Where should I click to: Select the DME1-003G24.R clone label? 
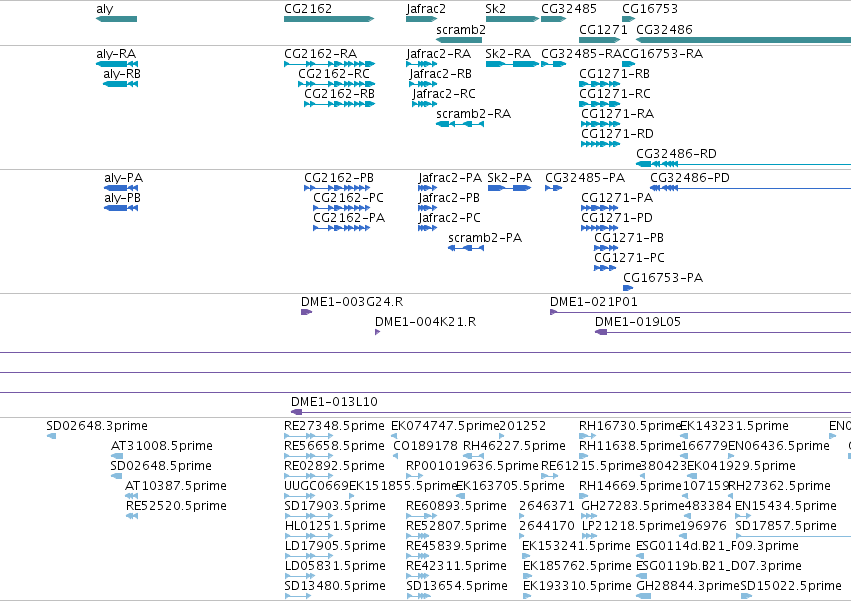click(x=352, y=302)
